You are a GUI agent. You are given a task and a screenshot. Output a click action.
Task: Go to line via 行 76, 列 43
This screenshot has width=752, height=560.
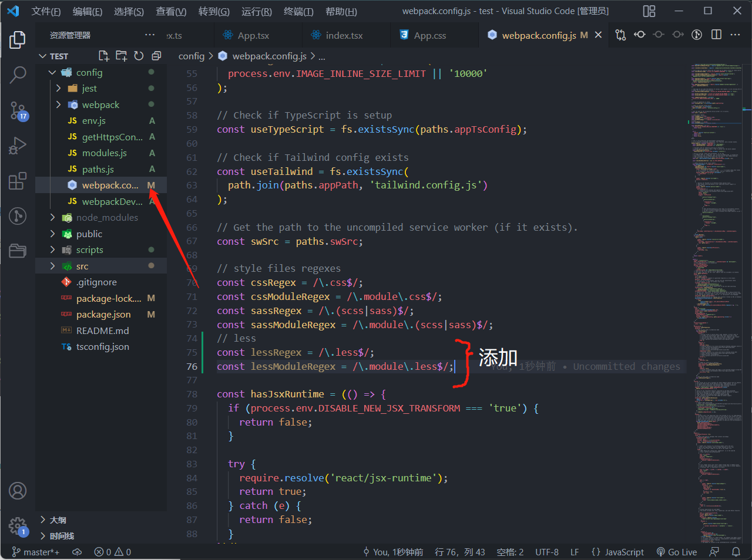coord(460,552)
